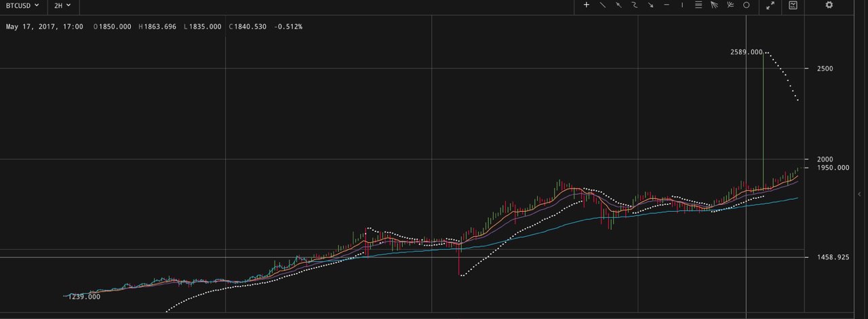
Task: Select the circle drawing tool
Action: click(x=746, y=5)
